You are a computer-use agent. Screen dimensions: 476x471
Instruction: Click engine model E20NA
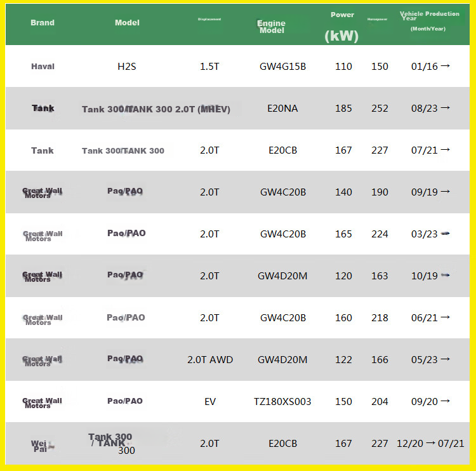point(282,109)
